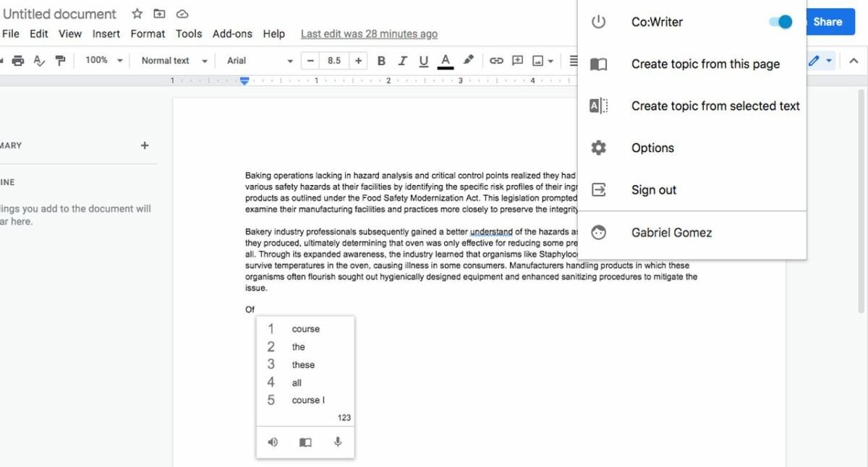Image resolution: width=868 pixels, height=467 pixels.
Task: Click the Sign out arrow icon
Action: pyautogui.click(x=598, y=190)
